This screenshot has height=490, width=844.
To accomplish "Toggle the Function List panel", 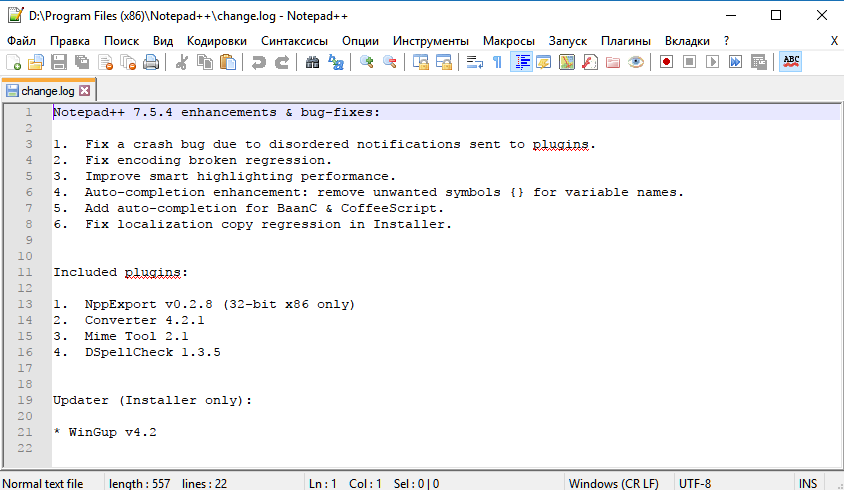I will click(590, 62).
